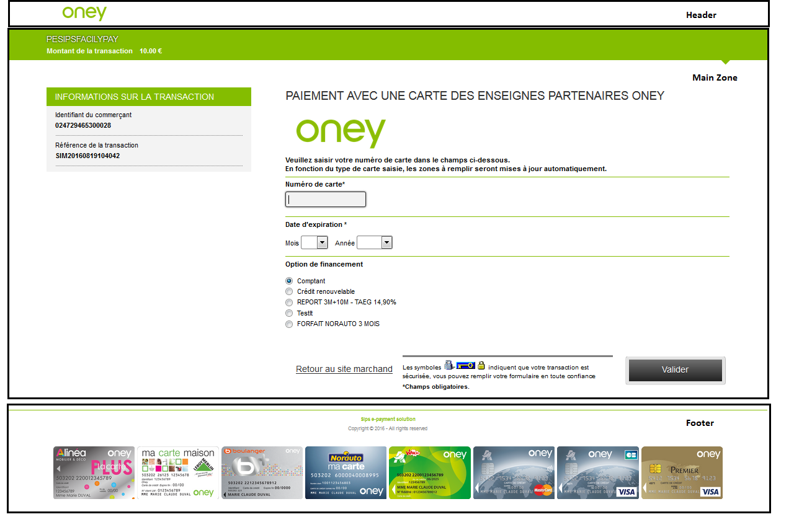
Task: Click the merchant identifier 024729465300028
Action: point(83,125)
